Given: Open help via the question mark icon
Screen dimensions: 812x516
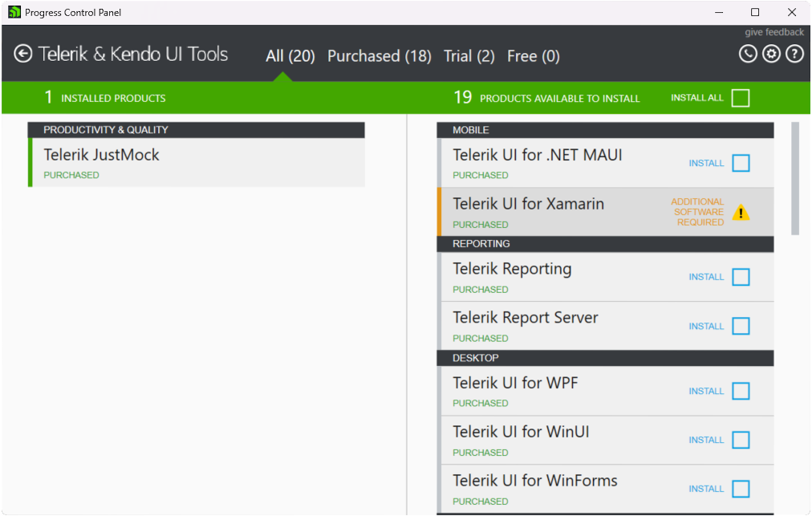Looking at the screenshot, I should 794,53.
